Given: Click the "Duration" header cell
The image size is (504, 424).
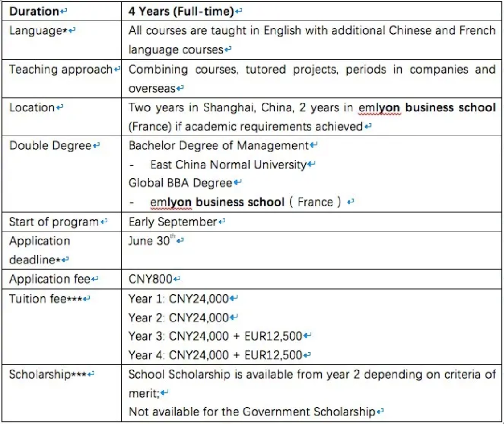Looking at the screenshot, I should (34, 12).
